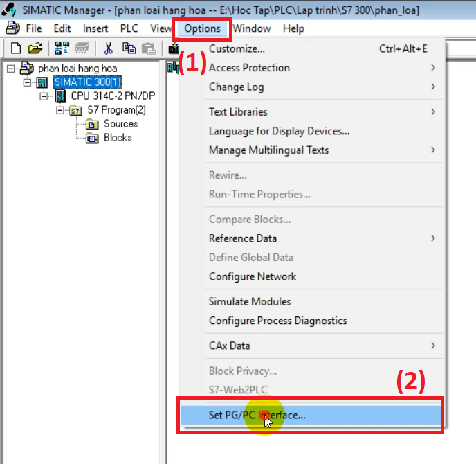Image resolution: width=476 pixels, height=464 pixels.
Task: Select S7 Program(2) tree label
Action: click(x=116, y=110)
